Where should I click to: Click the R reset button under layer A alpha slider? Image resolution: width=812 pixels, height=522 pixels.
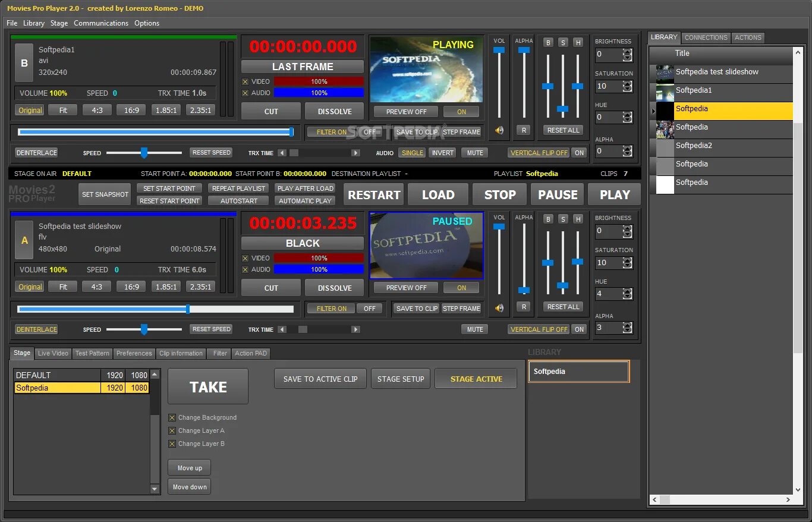point(523,307)
